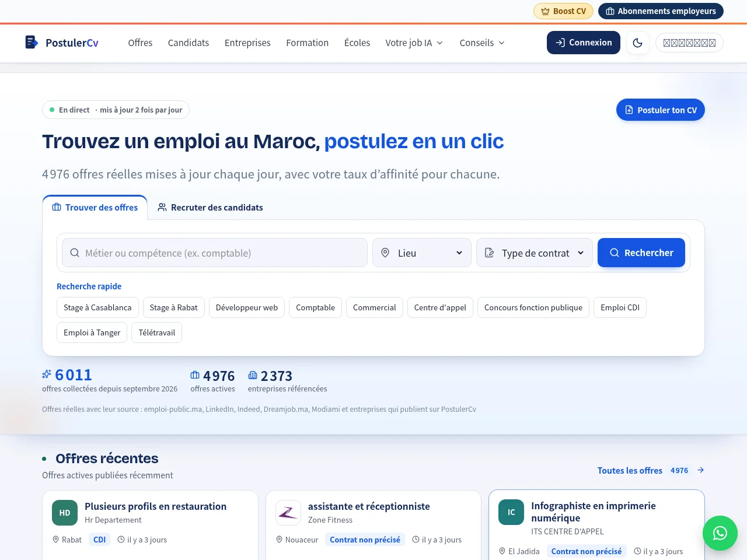747x560 pixels.
Task: Open the WhatsApp chat bubble
Action: [720, 533]
